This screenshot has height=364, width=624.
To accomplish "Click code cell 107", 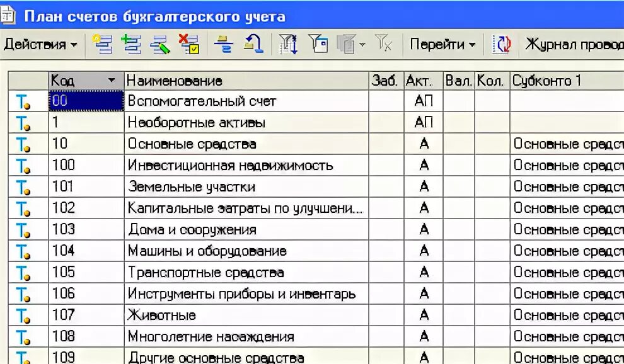I will (x=86, y=316).
